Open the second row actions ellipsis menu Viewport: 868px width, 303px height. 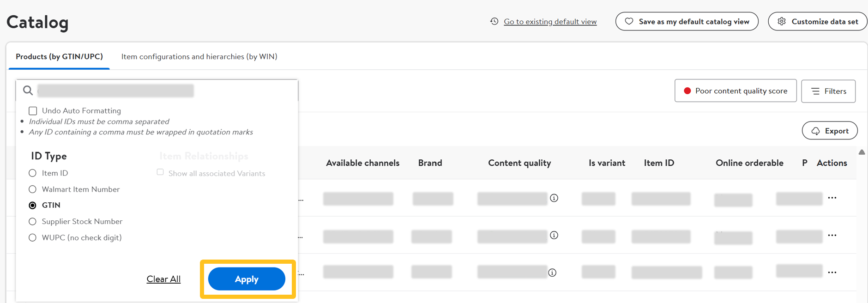832,235
